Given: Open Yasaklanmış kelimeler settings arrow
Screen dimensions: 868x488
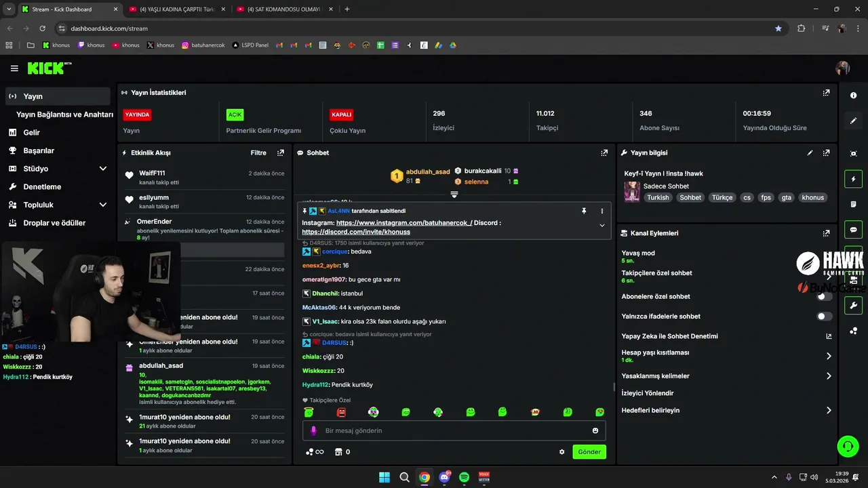Looking at the screenshot, I should coord(829,376).
